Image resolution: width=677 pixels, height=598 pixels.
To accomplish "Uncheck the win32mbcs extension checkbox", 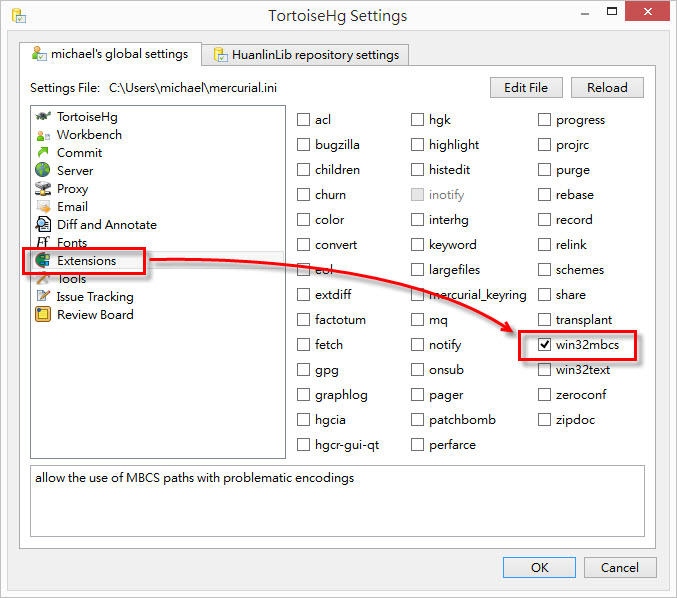I will (x=544, y=345).
